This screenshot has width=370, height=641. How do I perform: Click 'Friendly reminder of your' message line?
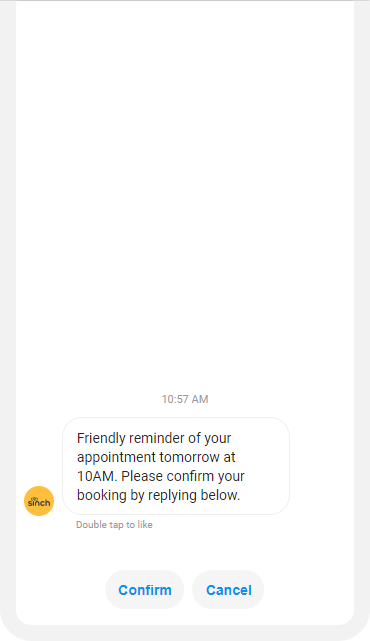coord(154,438)
